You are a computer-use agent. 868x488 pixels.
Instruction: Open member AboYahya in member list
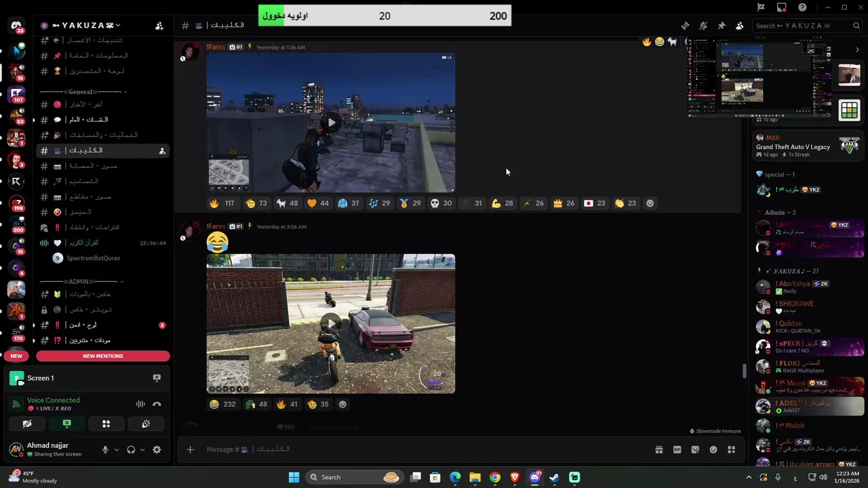click(808, 287)
